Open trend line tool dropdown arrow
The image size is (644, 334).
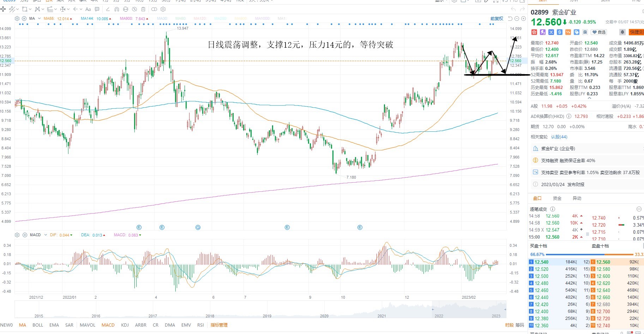point(18,9)
